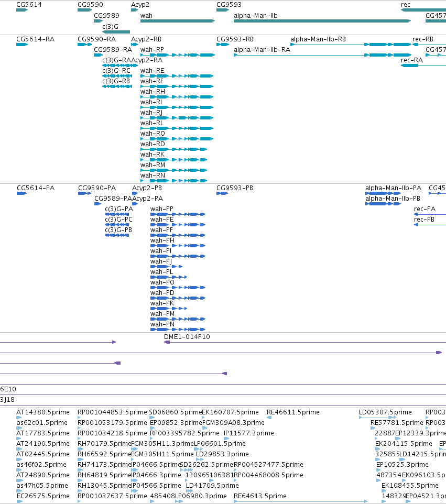Click the DME1-014P10 clone label
This screenshot has height=504, width=446.
coord(187,337)
